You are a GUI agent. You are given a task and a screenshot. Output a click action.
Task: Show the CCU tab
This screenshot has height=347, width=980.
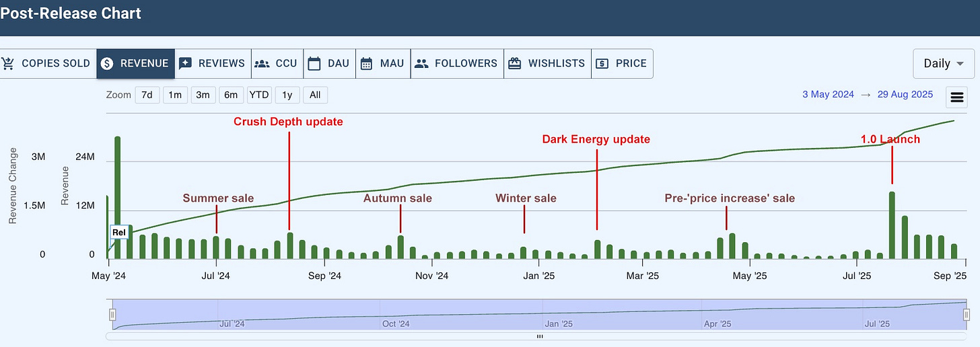pyautogui.click(x=277, y=63)
